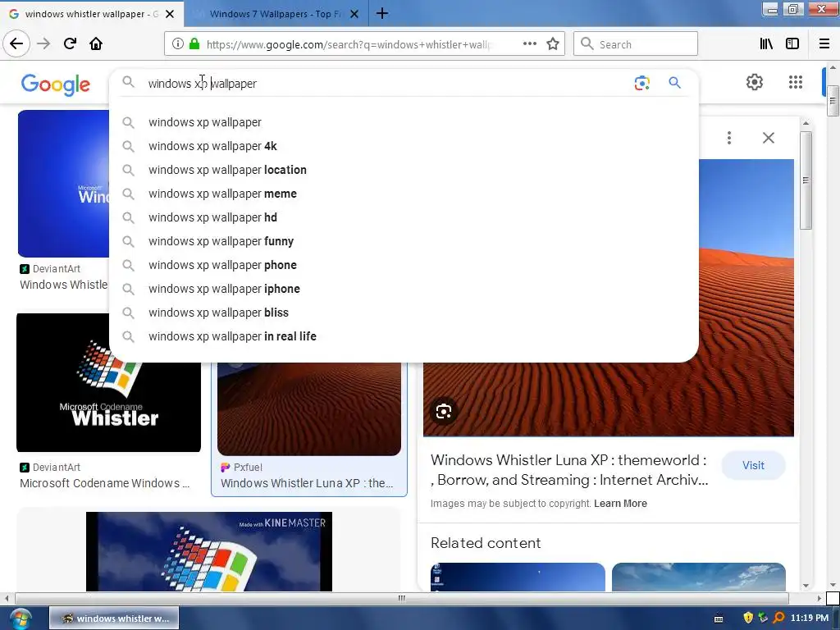Choose suggestion windows xp wallpaper hd
Viewport: 840px width, 630px height.
click(404, 217)
